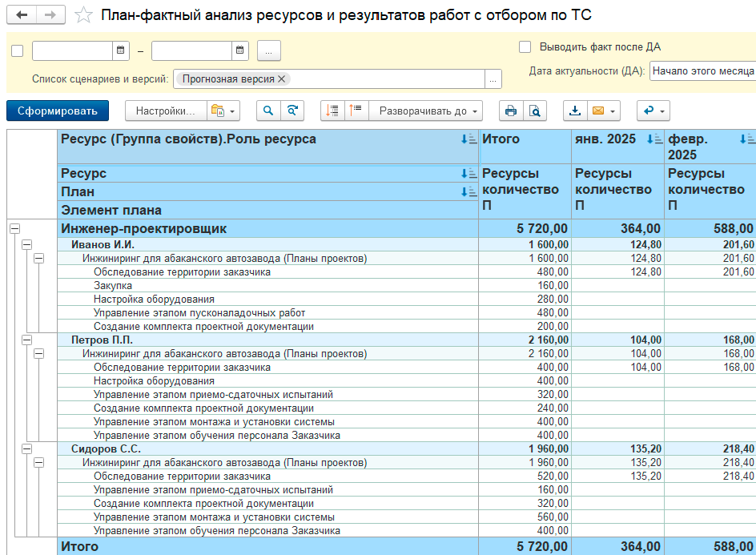Click the find magnifier icon in toolbar
Image resolution: width=756 pixels, height=555 pixels.
pyautogui.click(x=269, y=111)
